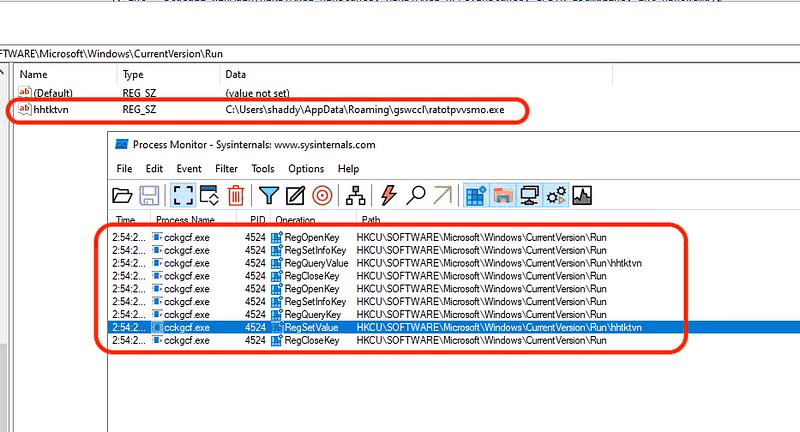Open the Edit menu
The height and width of the screenshot is (432, 800).
[154, 168]
